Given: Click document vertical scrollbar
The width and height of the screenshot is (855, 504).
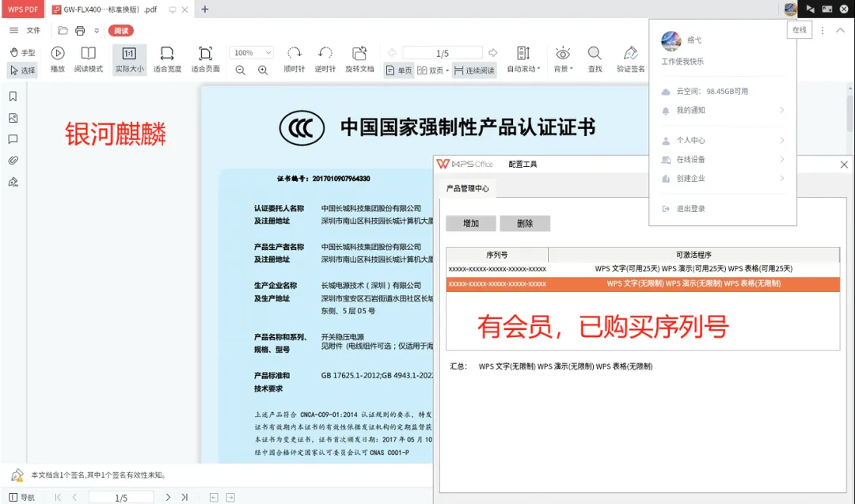Looking at the screenshot, I should tap(850, 113).
